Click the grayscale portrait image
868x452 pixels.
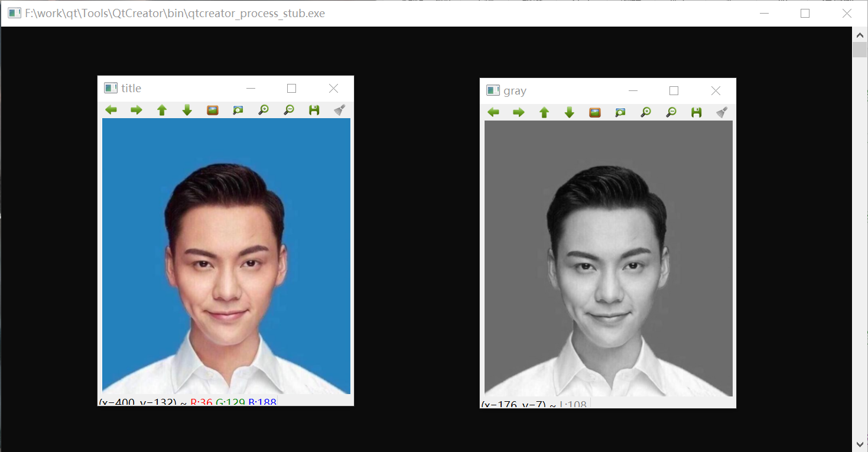(609, 258)
